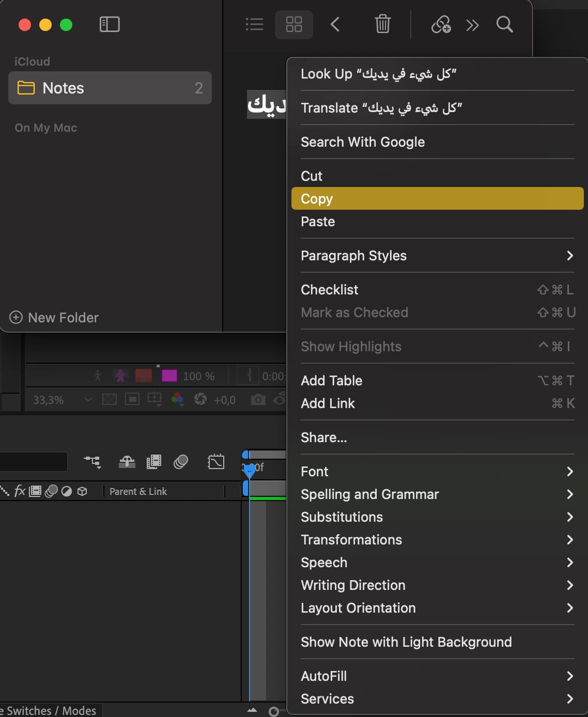The height and width of the screenshot is (717, 588).
Task: Show more toolbar items double chevron
Action: click(x=472, y=25)
